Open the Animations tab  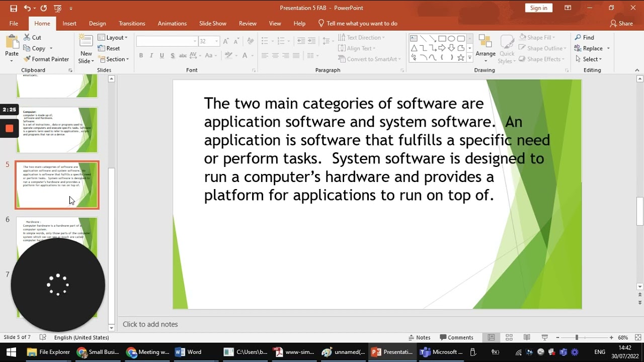coord(172,23)
